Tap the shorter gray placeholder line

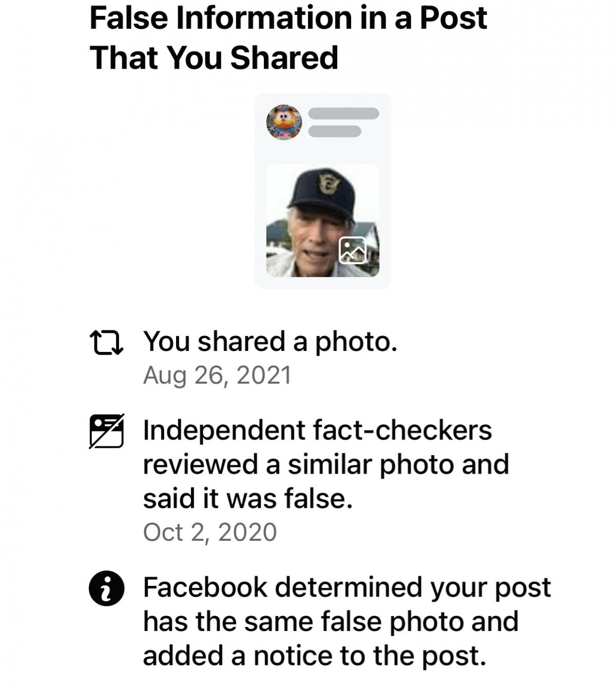[335, 131]
